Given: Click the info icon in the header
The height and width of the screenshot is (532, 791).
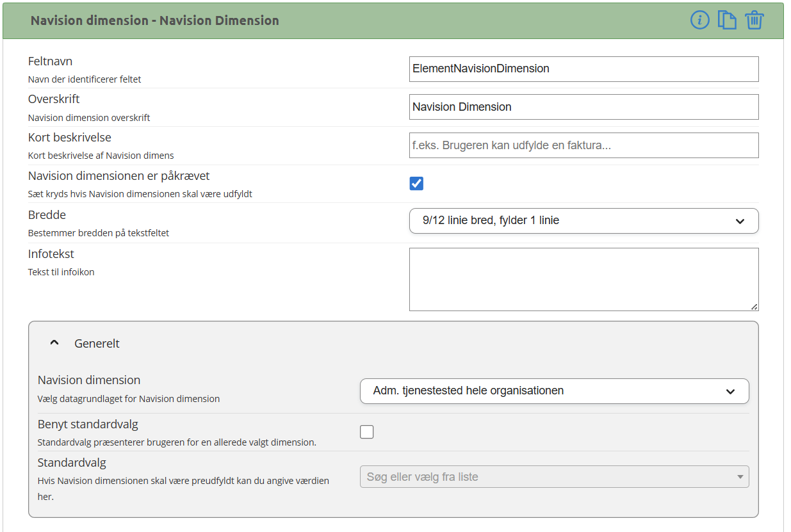Looking at the screenshot, I should [700, 20].
